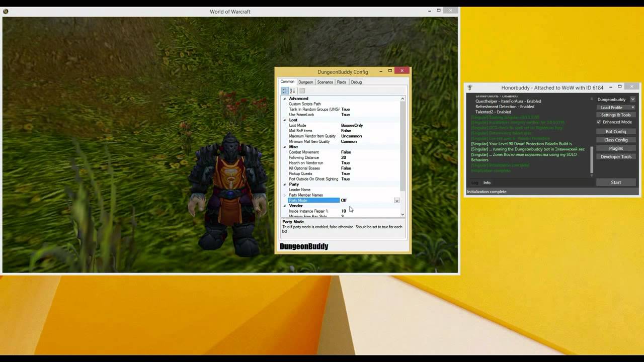This screenshot has height=362, width=644.
Task: Select the Tank In Random Groups property
Action: [314, 109]
